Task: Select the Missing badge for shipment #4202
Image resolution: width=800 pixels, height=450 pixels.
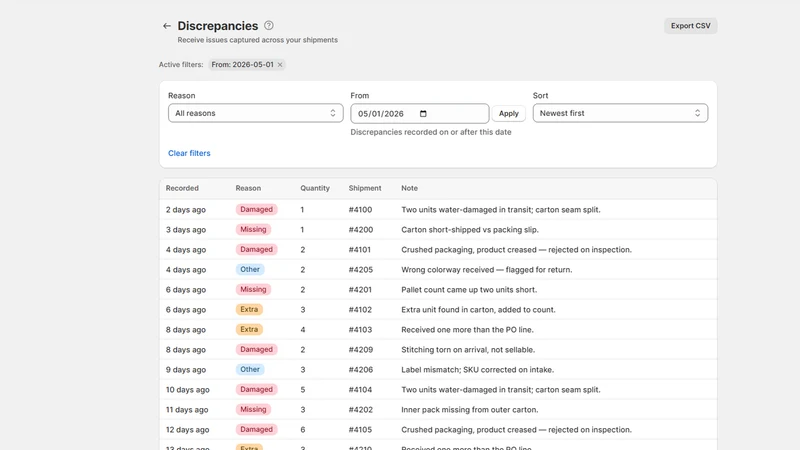Action: [x=253, y=410]
